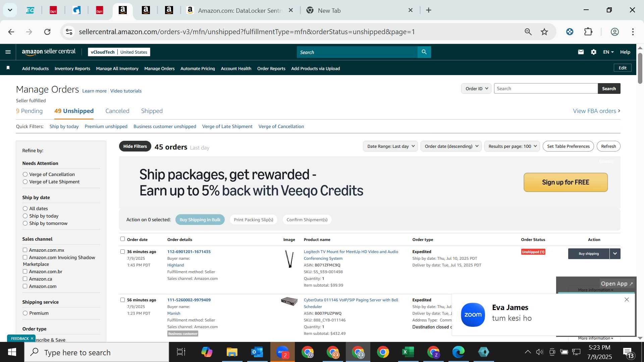This screenshot has width=644, height=362.
Task: Check the Amazon.com.br sales channel box
Action: [x=25, y=271]
